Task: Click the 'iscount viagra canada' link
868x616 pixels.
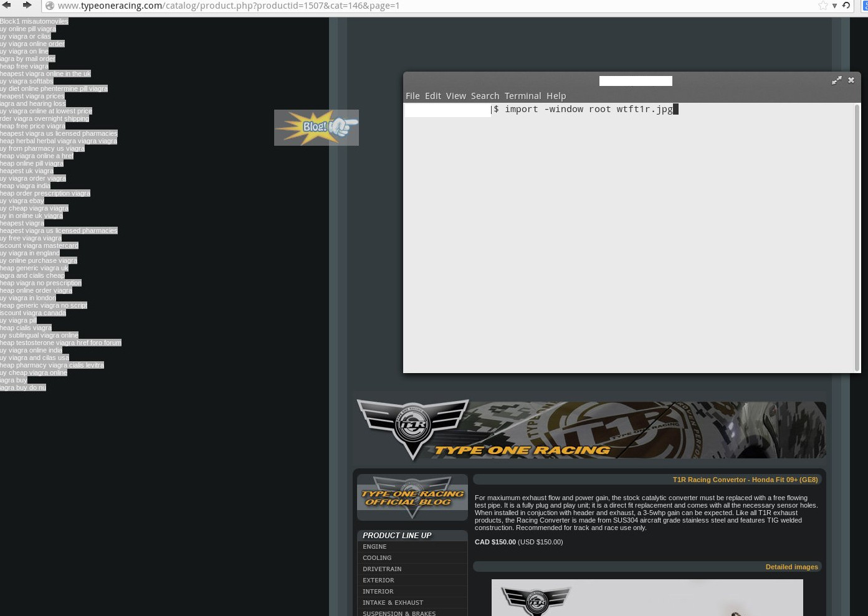Action: [x=33, y=313]
